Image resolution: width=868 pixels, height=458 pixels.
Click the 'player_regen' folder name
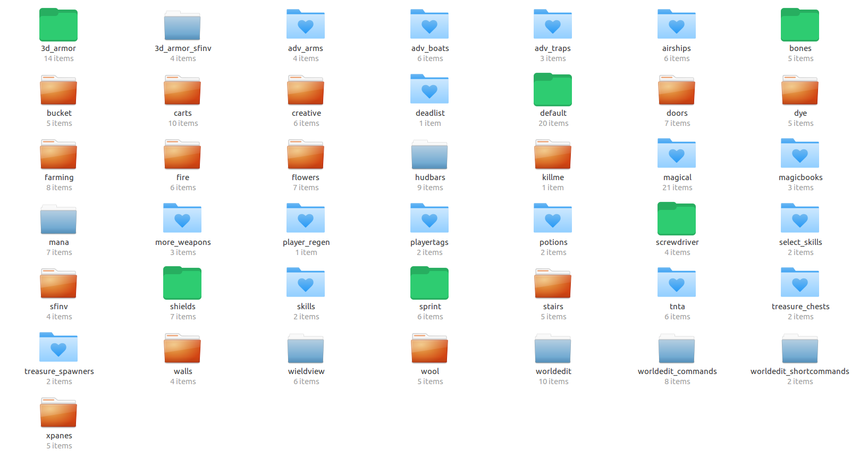[306, 242]
